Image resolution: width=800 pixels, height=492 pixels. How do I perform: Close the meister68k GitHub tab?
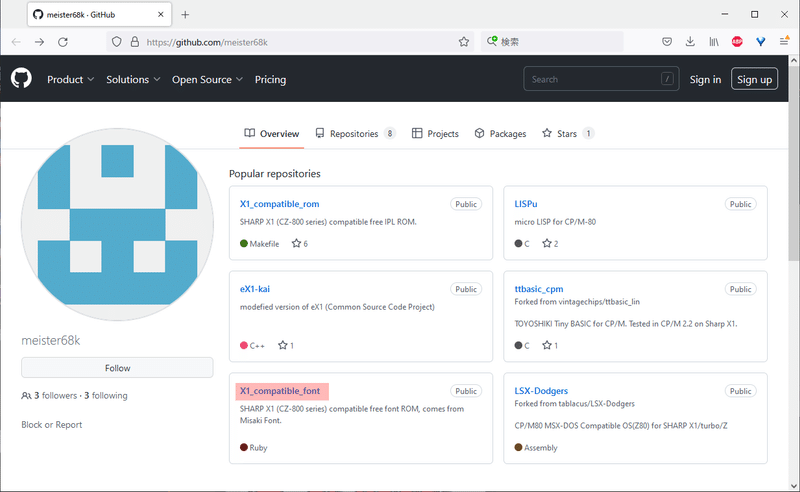[161, 14]
